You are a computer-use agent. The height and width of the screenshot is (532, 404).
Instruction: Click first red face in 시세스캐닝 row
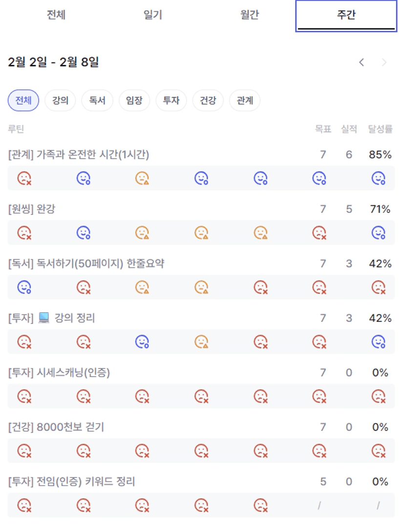(x=24, y=396)
